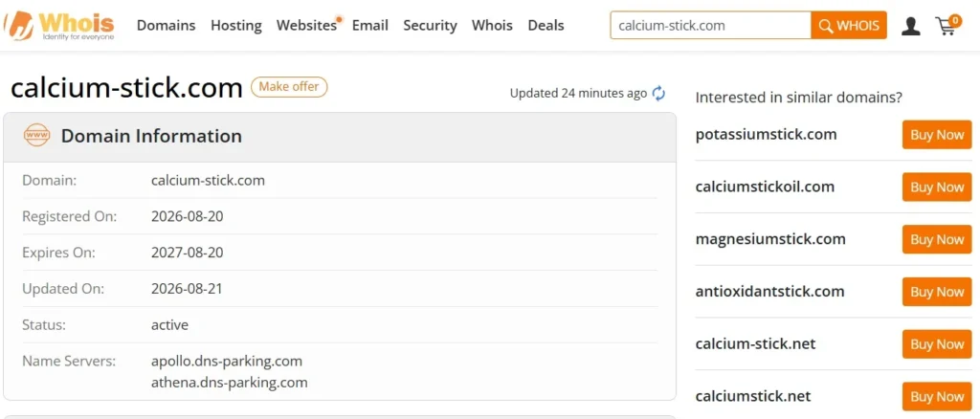Click name server athena.dns-parking.com
This screenshot has height=419, width=980.
tap(230, 382)
